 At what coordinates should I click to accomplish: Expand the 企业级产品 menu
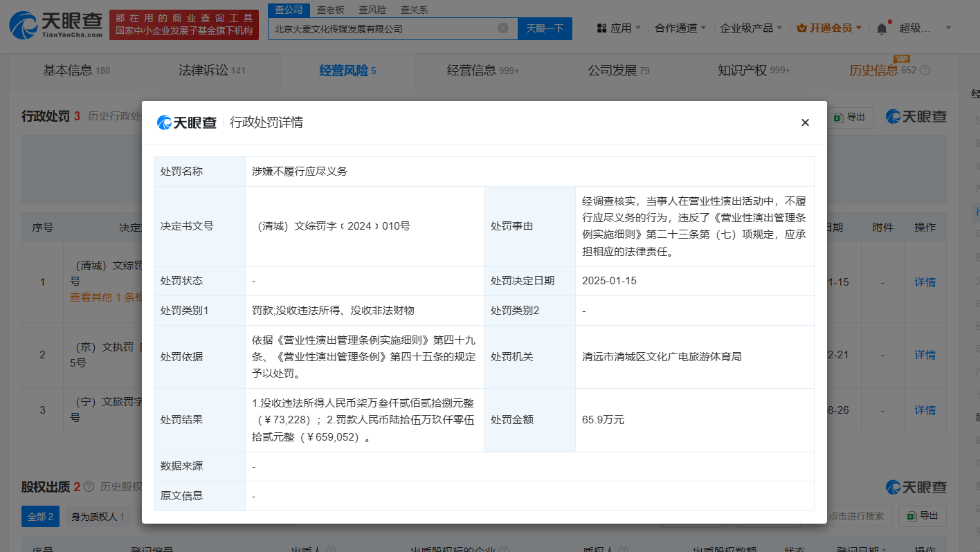tap(751, 28)
